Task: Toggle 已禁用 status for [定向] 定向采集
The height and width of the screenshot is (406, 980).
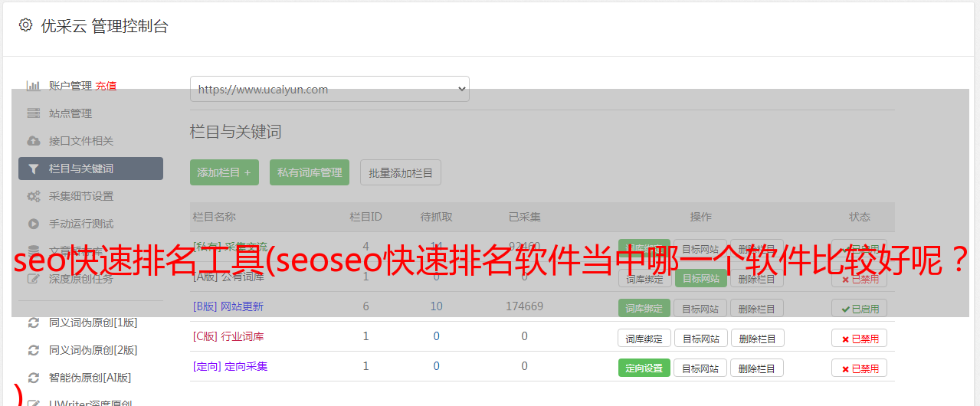Action: click(859, 368)
